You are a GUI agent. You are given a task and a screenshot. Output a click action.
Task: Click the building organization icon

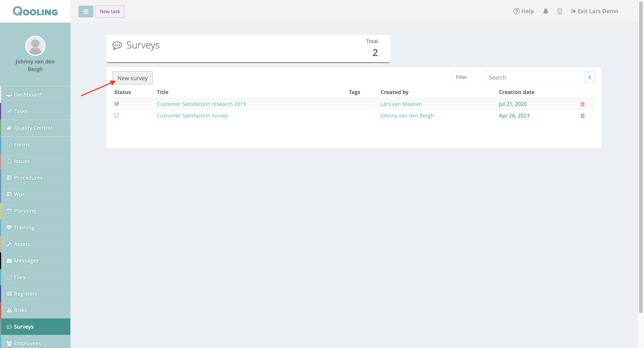click(x=559, y=11)
